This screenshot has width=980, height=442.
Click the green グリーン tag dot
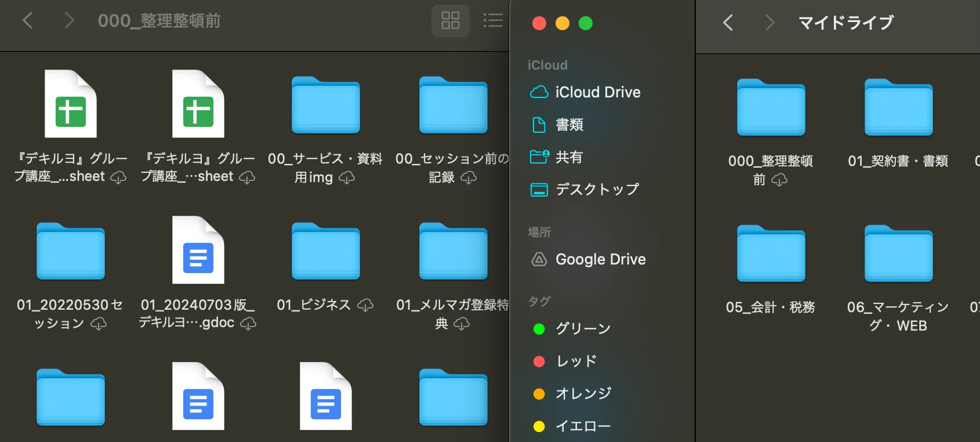(x=539, y=329)
